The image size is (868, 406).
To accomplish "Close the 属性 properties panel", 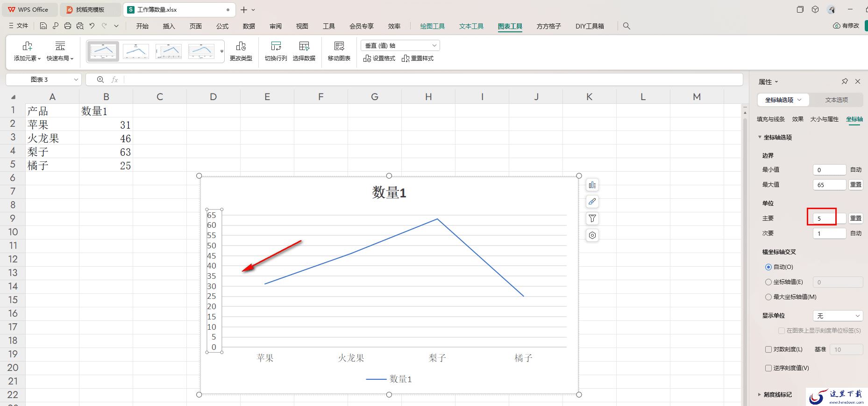I will (858, 81).
